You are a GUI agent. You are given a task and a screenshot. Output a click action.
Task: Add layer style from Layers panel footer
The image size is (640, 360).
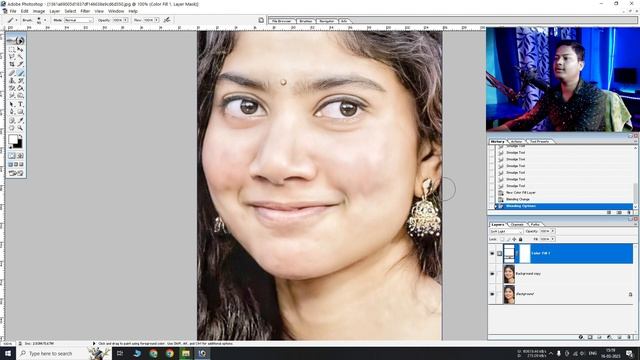coord(580,337)
